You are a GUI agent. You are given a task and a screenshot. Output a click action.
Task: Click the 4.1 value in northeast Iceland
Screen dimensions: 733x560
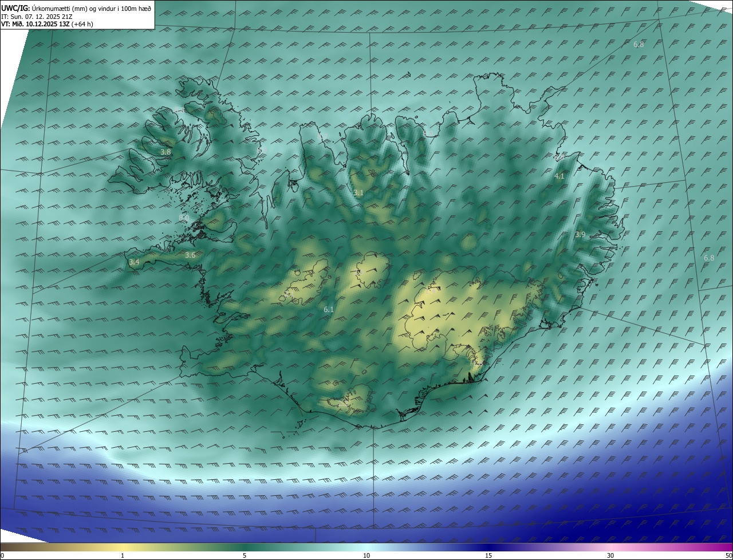tap(559, 176)
